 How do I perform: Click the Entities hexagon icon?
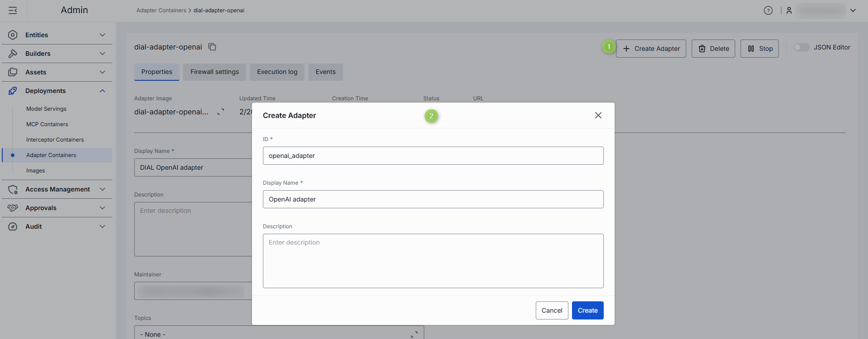point(13,35)
